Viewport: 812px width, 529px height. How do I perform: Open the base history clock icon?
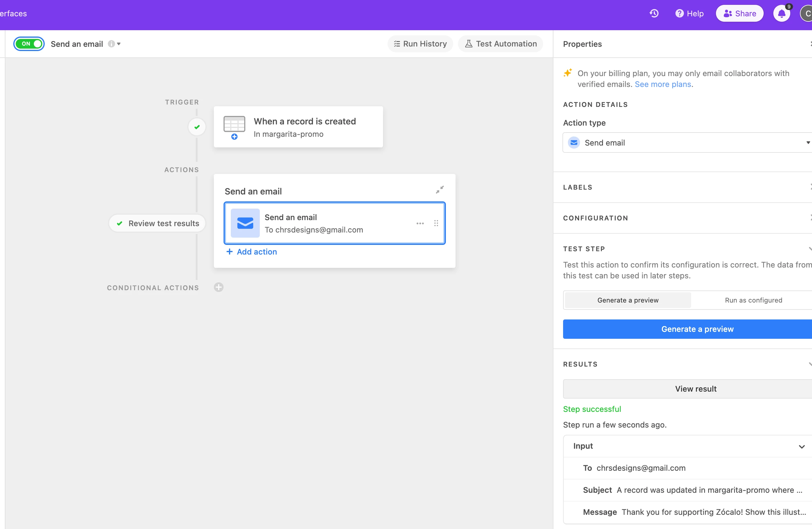click(654, 13)
